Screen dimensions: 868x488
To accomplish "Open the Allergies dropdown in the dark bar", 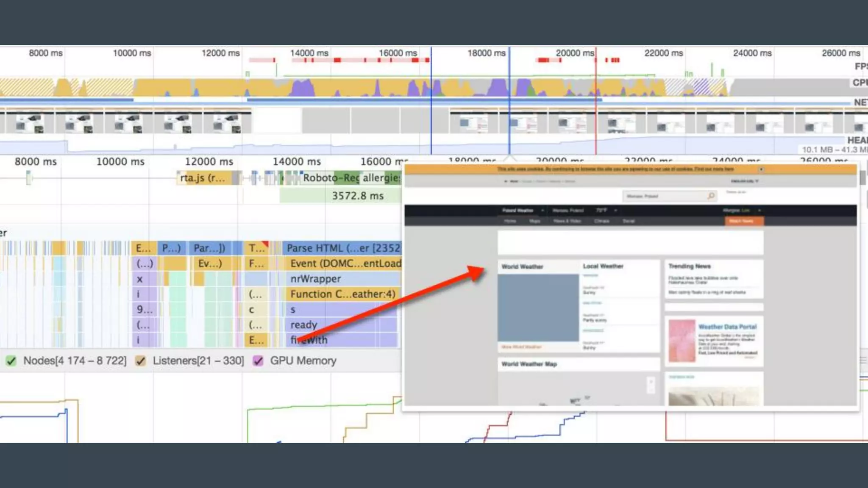I will point(759,211).
